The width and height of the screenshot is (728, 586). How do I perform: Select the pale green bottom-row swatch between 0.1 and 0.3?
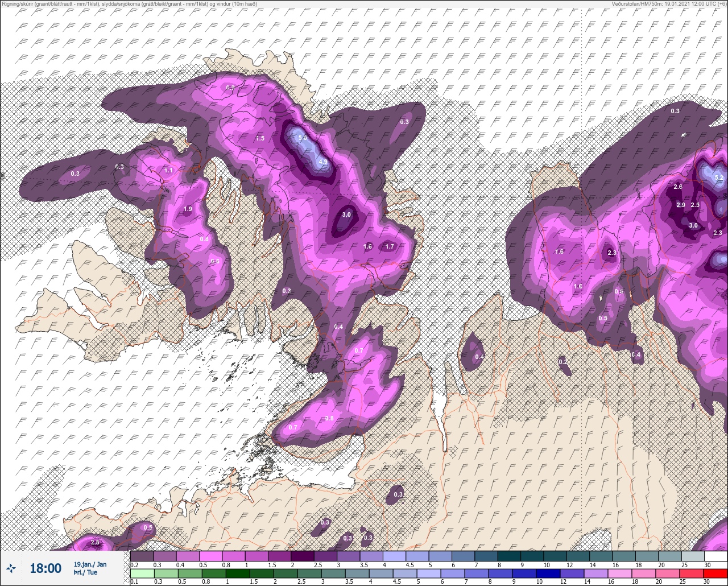[142, 573]
